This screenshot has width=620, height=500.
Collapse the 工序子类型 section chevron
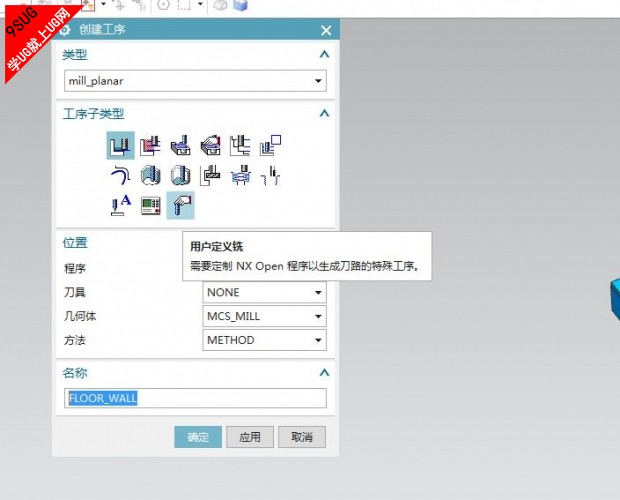pos(324,113)
